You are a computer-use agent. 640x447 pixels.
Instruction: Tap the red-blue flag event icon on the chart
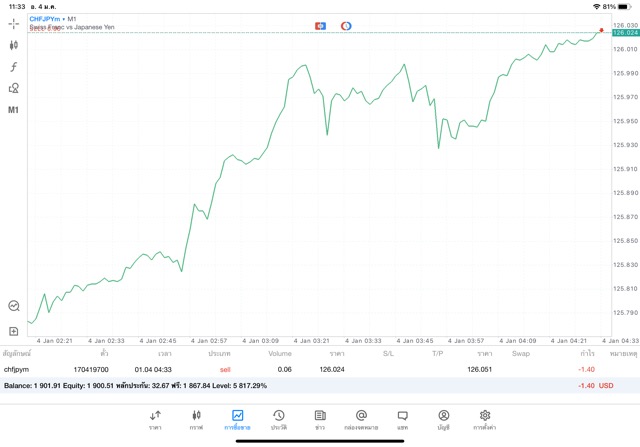[x=320, y=26]
